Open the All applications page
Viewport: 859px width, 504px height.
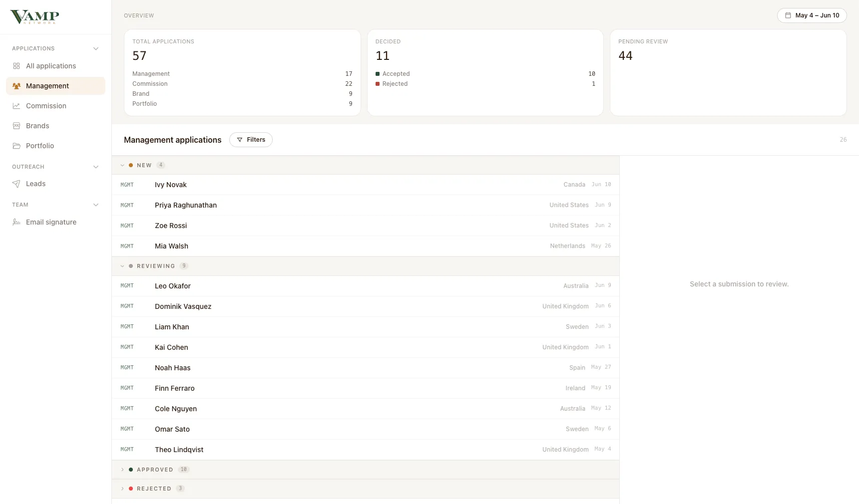55,66
